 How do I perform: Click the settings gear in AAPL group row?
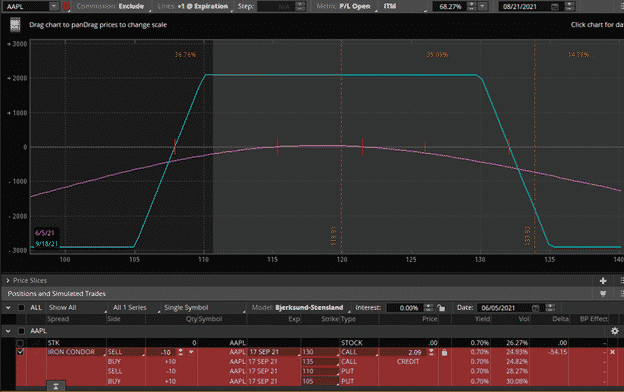tap(614, 331)
